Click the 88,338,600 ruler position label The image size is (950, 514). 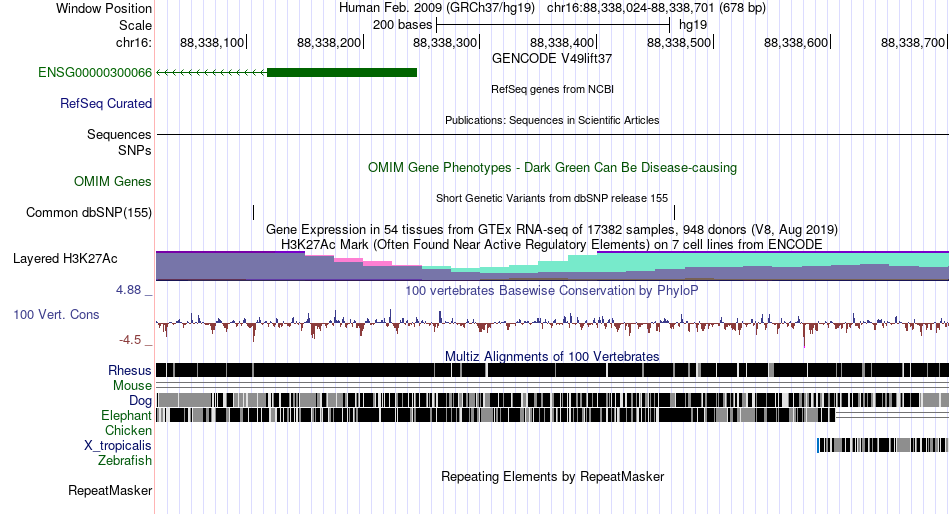click(x=796, y=42)
